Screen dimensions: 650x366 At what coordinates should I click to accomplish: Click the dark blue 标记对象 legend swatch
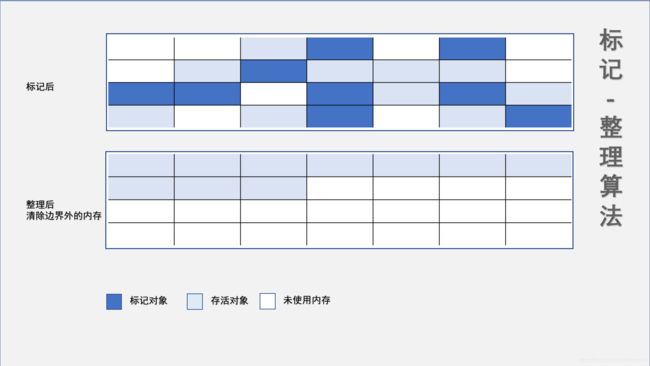tap(114, 301)
